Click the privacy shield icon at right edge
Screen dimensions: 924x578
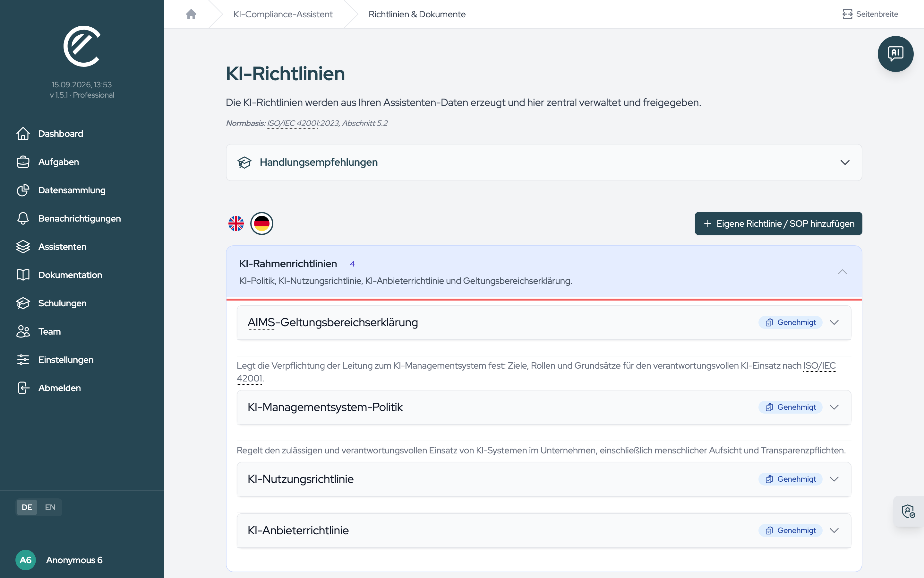(x=908, y=511)
